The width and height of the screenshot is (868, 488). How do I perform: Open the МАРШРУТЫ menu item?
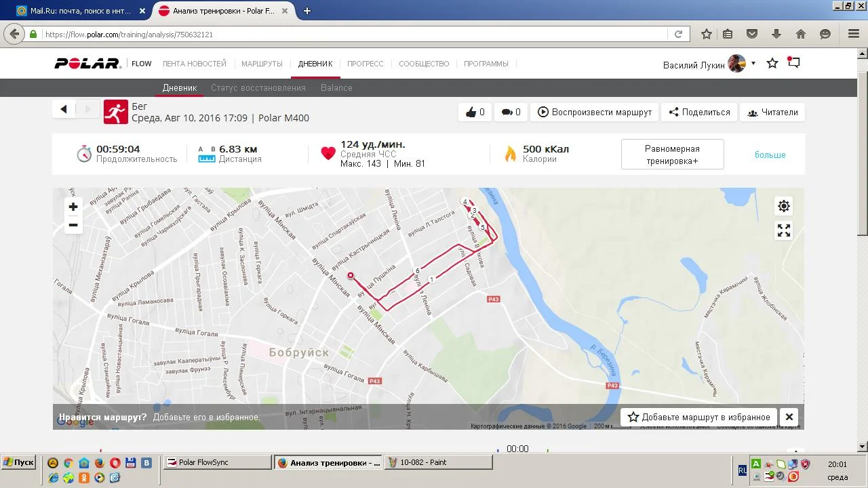(262, 64)
